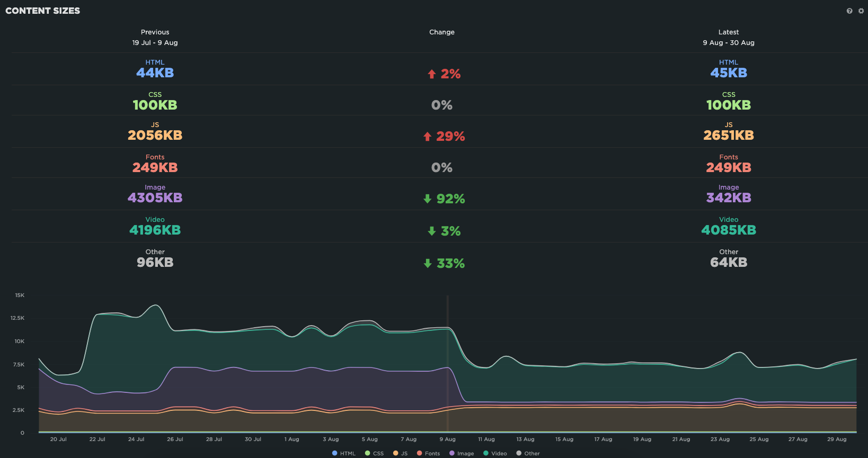Viewport: 868px width, 458px height.
Task: Select the previous Image value 4305KB
Action: tap(155, 198)
